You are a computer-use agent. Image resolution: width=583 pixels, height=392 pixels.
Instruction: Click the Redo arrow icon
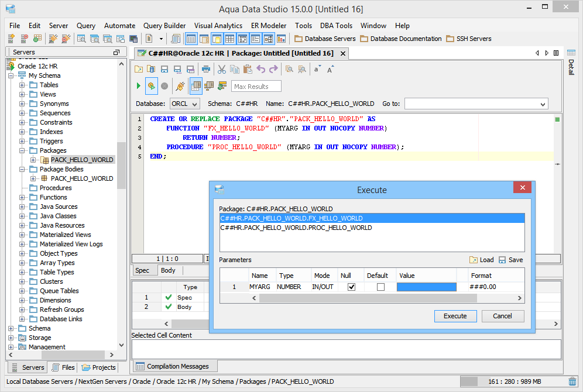tap(273, 69)
